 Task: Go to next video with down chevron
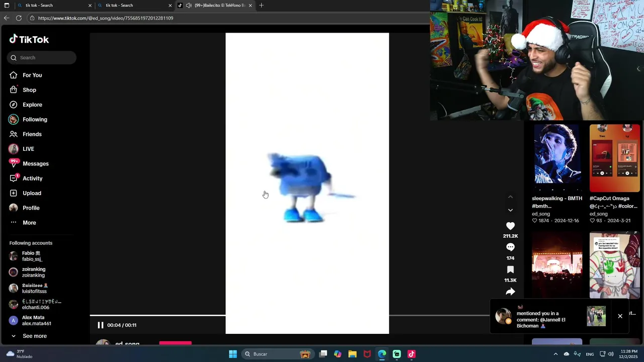click(x=510, y=210)
